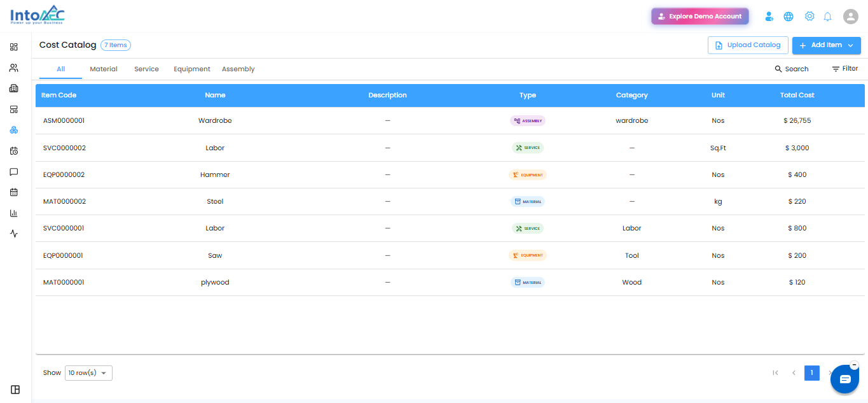The width and height of the screenshot is (868, 403).
Task: Go to first page pagination arrow
Action: [x=775, y=373]
